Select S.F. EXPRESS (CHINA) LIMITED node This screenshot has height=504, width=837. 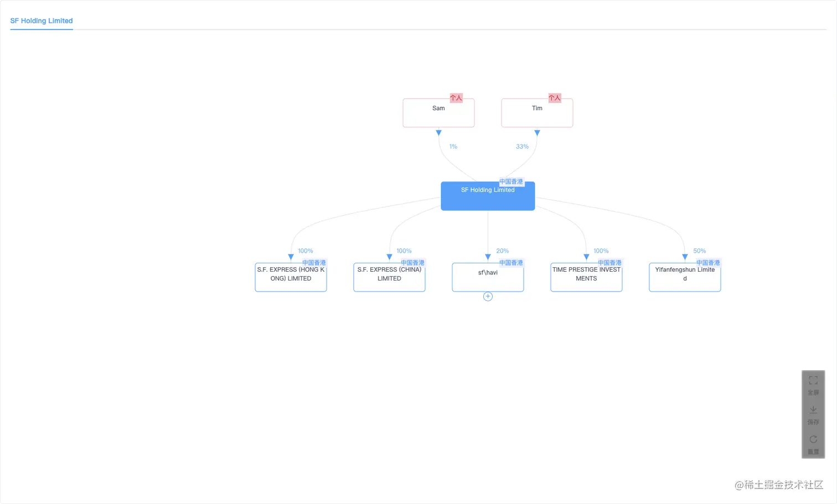[x=389, y=277]
